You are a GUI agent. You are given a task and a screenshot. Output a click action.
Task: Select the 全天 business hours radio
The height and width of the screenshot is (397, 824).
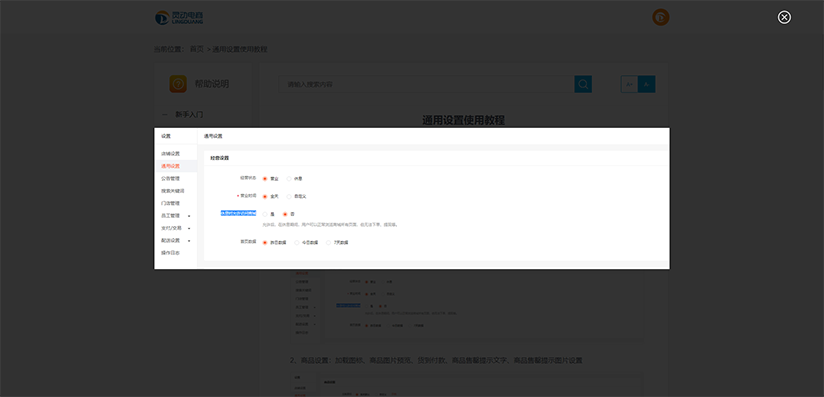[265, 196]
